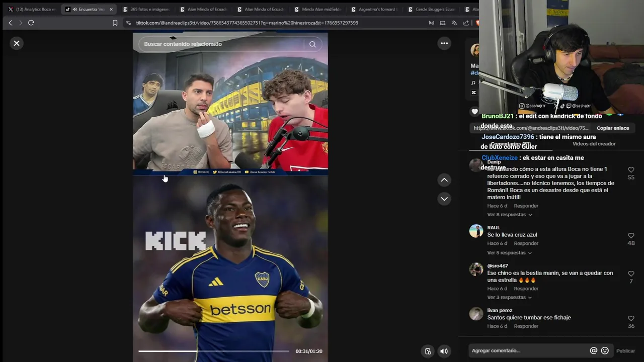
Task: Close the TikTok browser tab
Action: pos(111,9)
